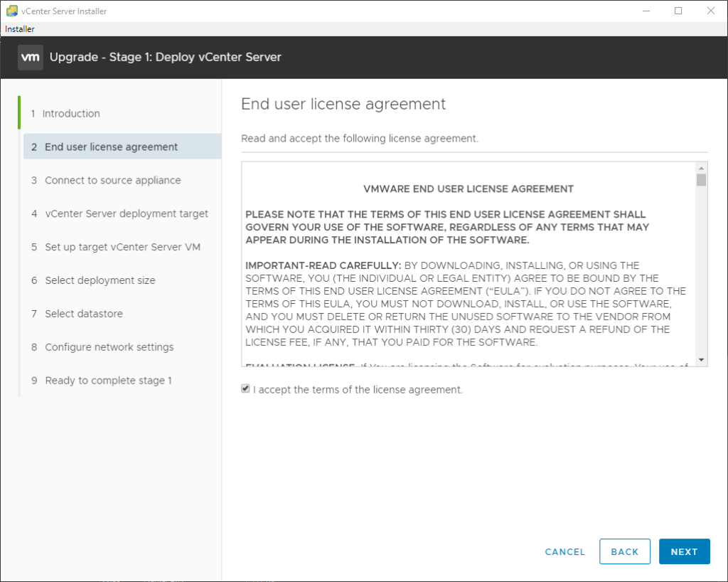The height and width of the screenshot is (582, 728).
Task: Close the installer window
Action: (x=711, y=11)
